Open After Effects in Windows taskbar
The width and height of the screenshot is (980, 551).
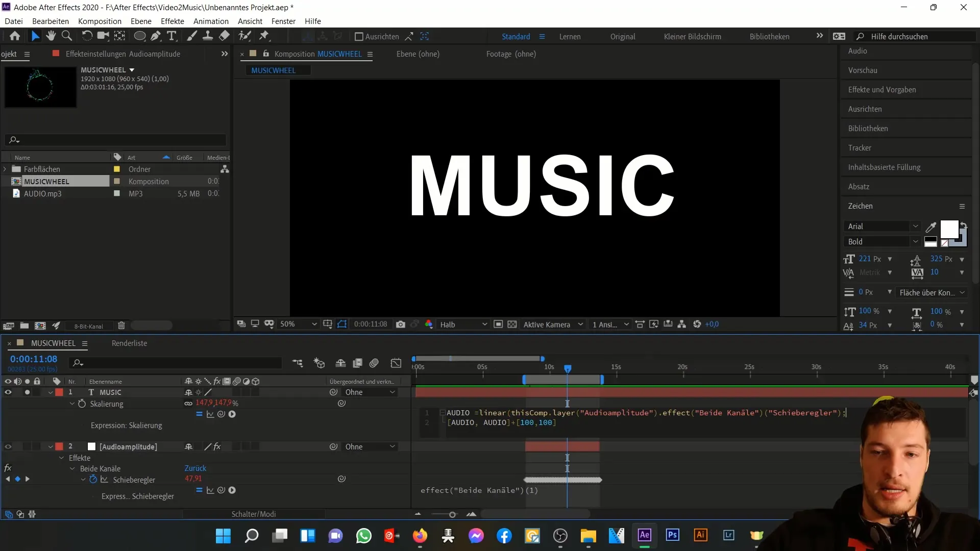[x=645, y=535]
